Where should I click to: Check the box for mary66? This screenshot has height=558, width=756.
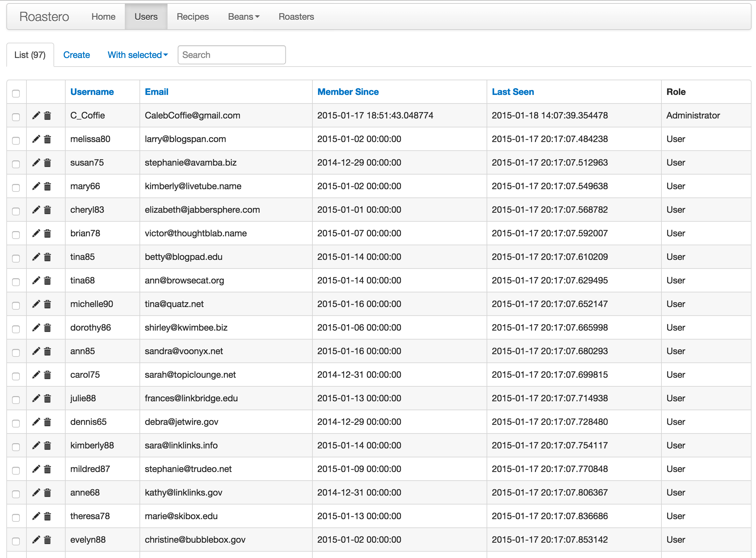[x=16, y=188]
